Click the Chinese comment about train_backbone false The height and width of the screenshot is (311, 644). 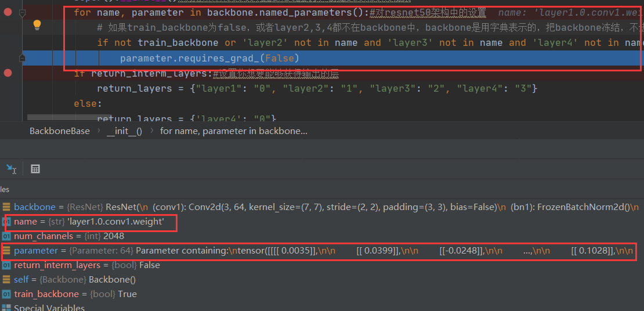(x=371, y=28)
